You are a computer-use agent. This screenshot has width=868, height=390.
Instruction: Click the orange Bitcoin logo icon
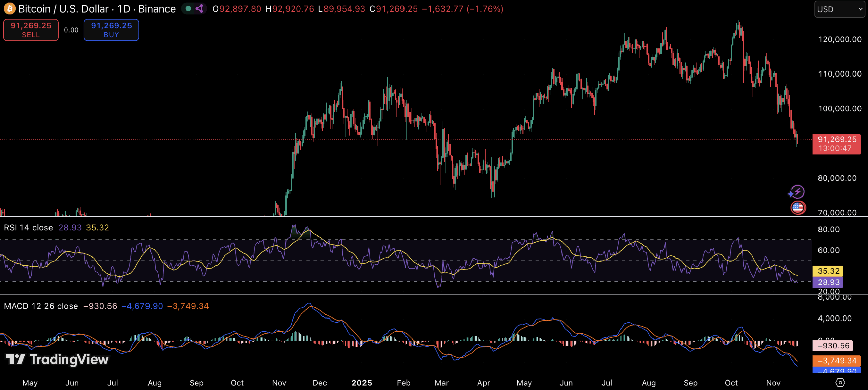click(x=9, y=8)
